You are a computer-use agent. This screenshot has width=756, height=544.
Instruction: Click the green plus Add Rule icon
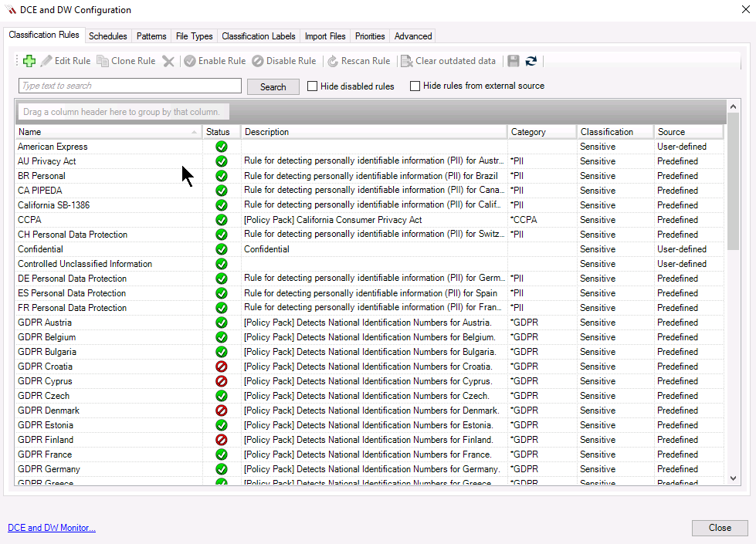(29, 61)
